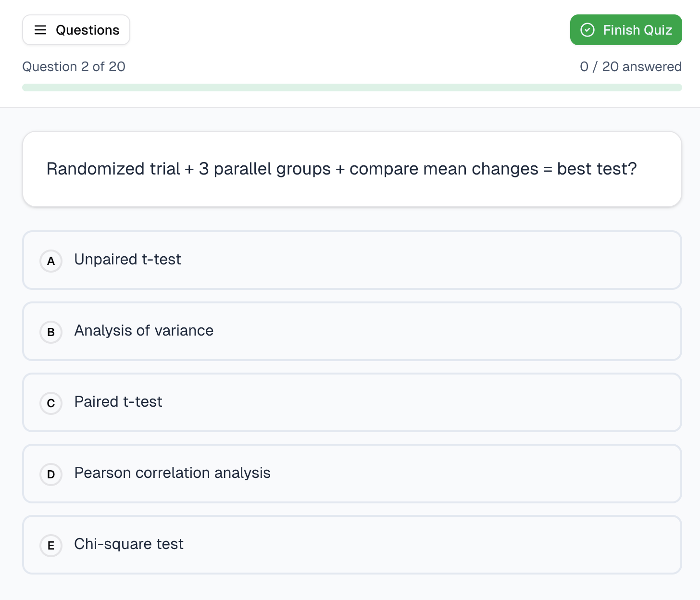700x600 pixels.
Task: Click the circled letter D badge
Action: tap(50, 475)
